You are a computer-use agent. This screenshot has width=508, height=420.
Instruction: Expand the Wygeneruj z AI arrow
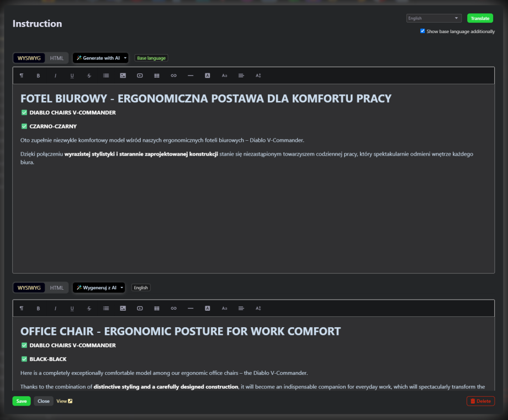click(x=122, y=288)
